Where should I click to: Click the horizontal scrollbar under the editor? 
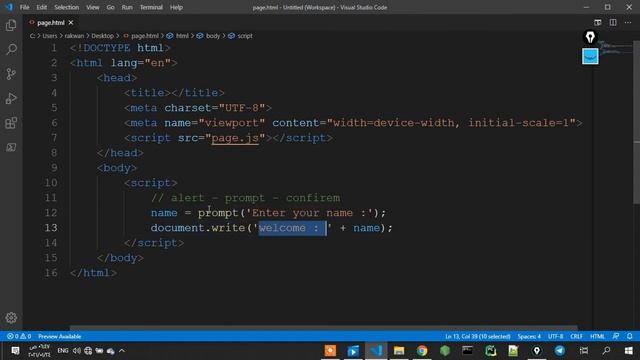[323, 327]
